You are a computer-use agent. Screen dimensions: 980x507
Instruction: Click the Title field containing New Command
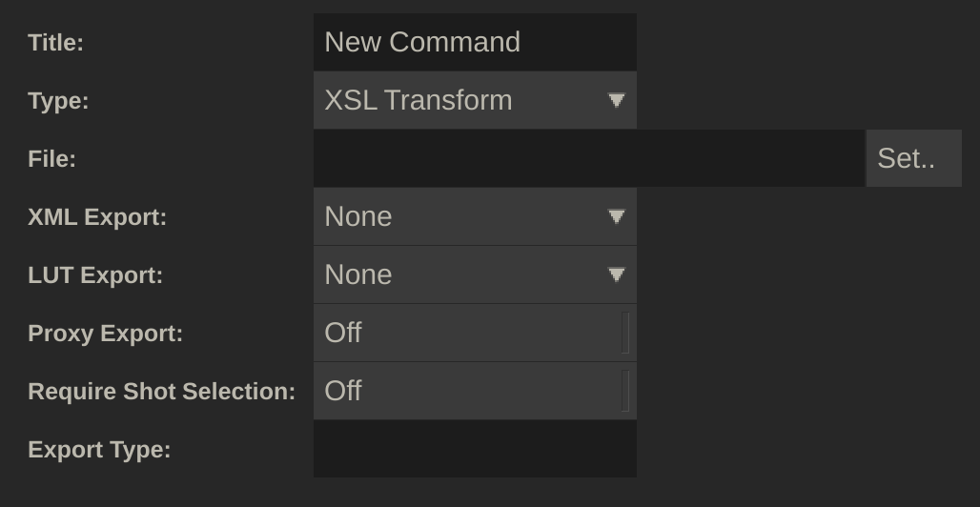(x=474, y=42)
